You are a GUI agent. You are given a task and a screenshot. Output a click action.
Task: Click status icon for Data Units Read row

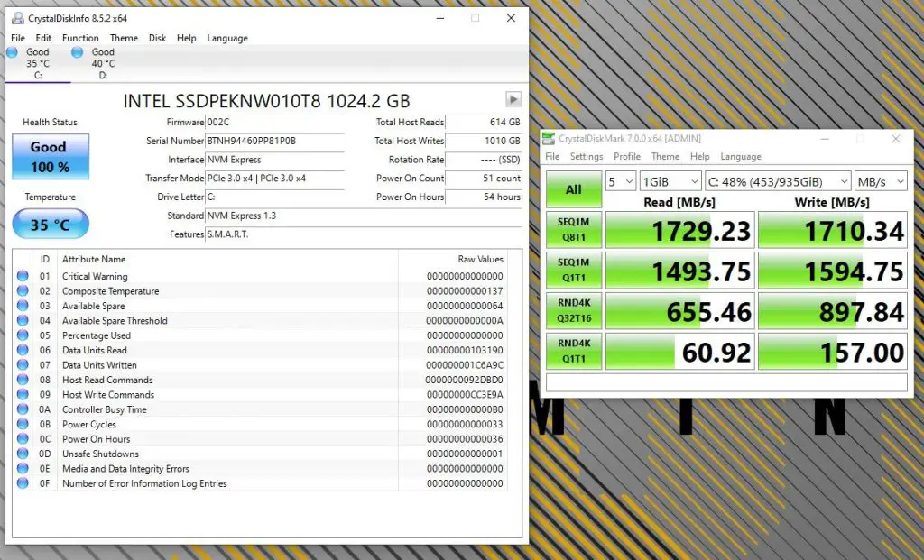(23, 350)
